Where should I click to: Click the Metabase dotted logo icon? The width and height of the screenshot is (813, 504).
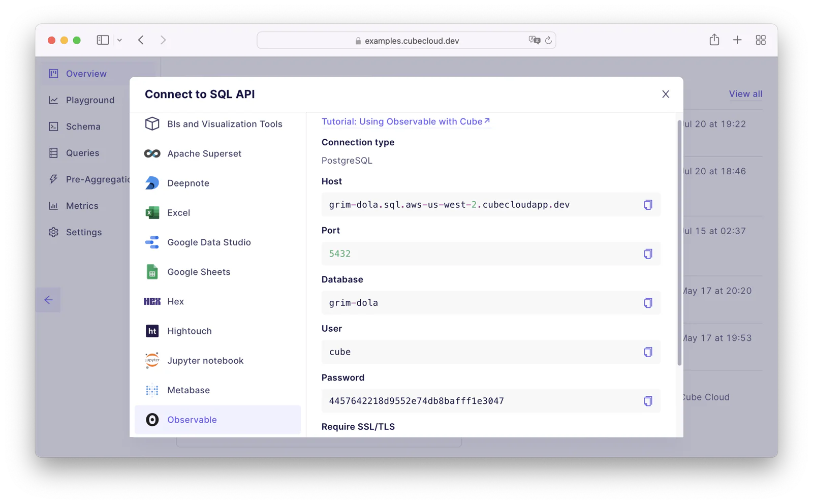(152, 390)
